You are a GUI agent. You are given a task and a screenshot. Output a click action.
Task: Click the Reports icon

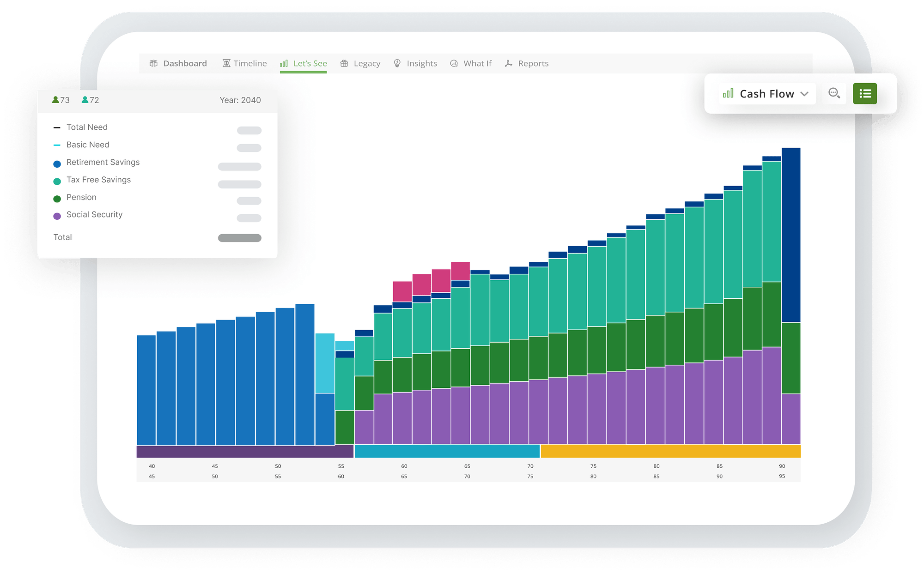(509, 63)
